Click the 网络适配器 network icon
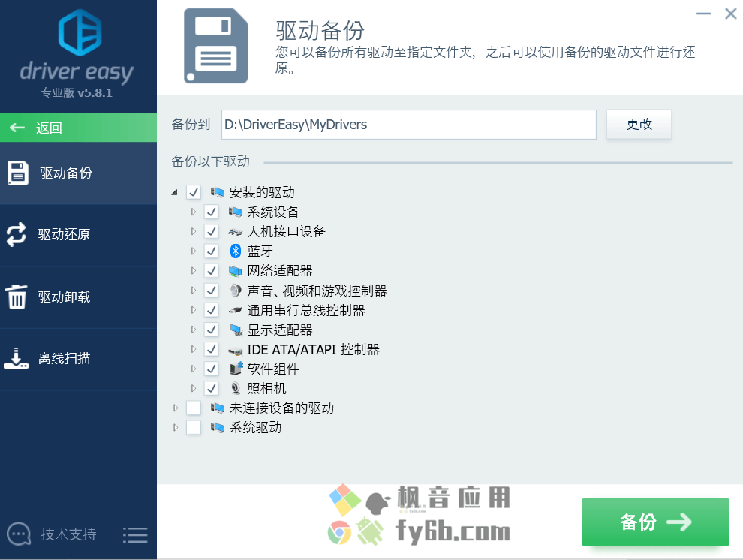This screenshot has height=560, width=743. [236, 271]
